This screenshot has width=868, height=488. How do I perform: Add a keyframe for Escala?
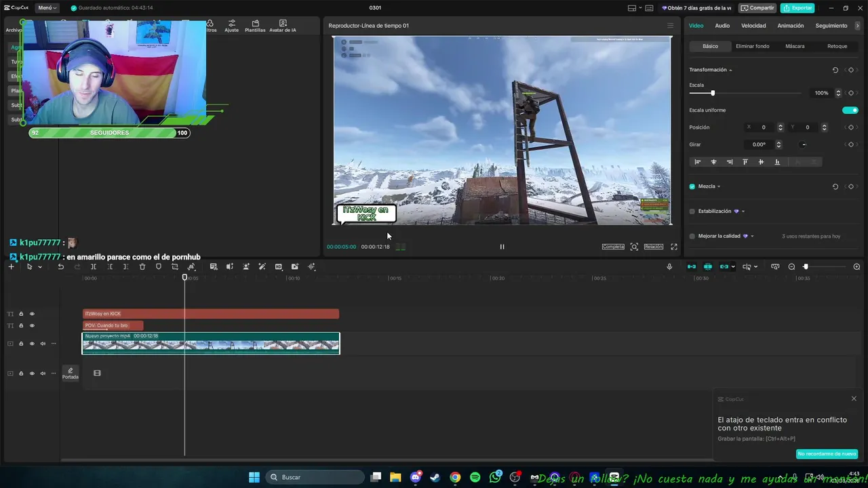pos(851,93)
